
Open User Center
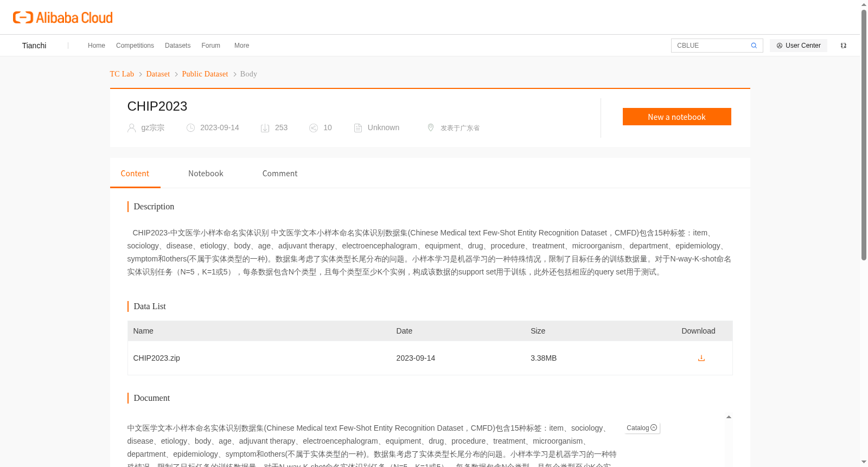[x=799, y=46]
